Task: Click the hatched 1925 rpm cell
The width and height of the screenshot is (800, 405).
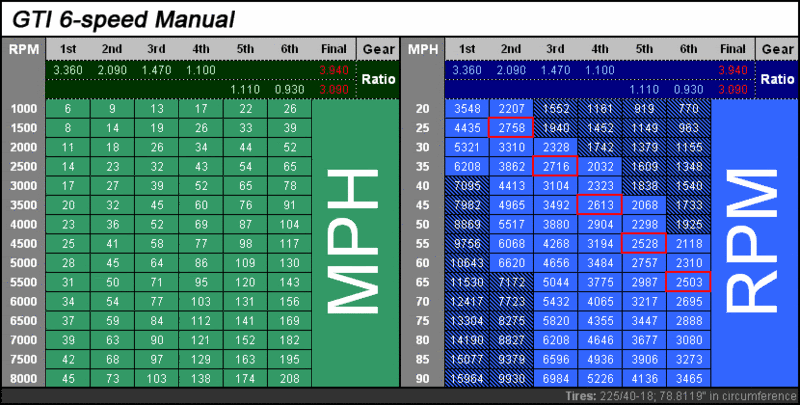Action: point(688,224)
